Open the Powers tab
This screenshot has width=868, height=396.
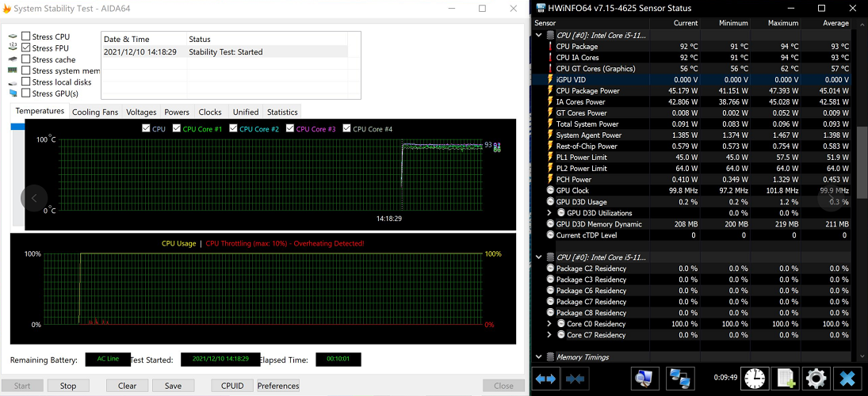click(177, 112)
